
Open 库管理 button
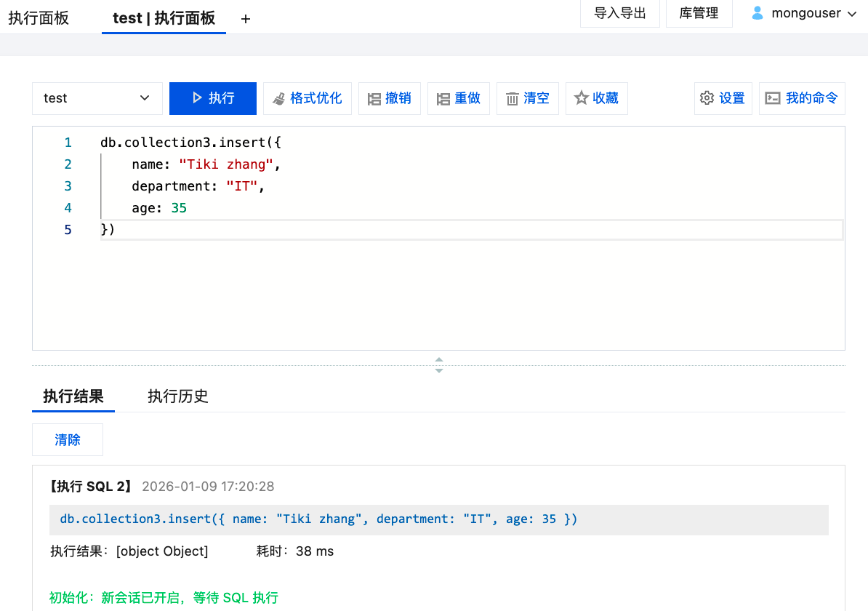699,13
